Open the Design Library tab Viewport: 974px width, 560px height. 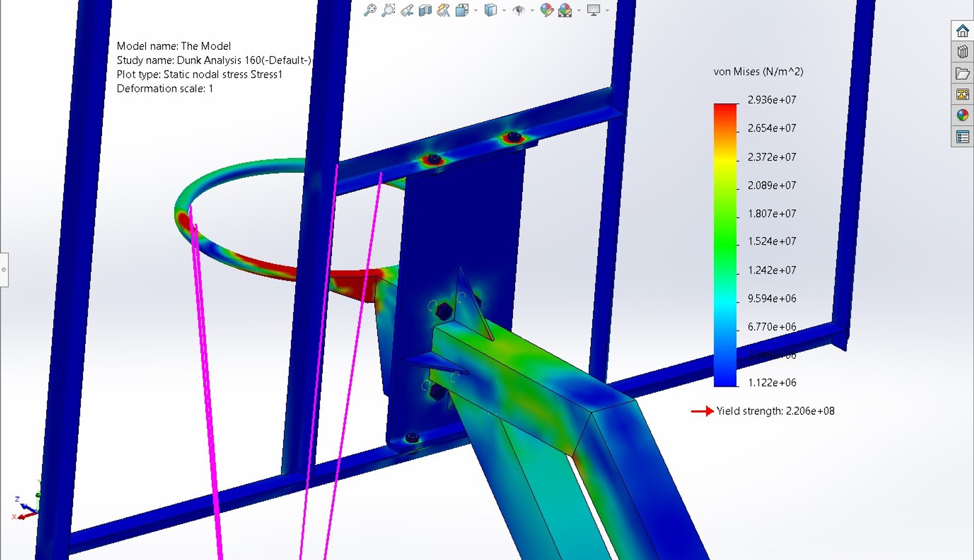tap(963, 52)
